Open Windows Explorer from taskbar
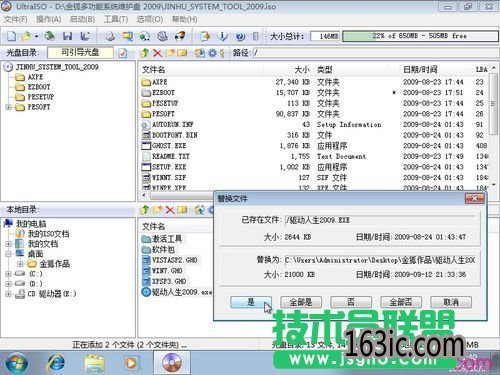Image resolution: width=500 pixels, height=375 pixels. 94,362
